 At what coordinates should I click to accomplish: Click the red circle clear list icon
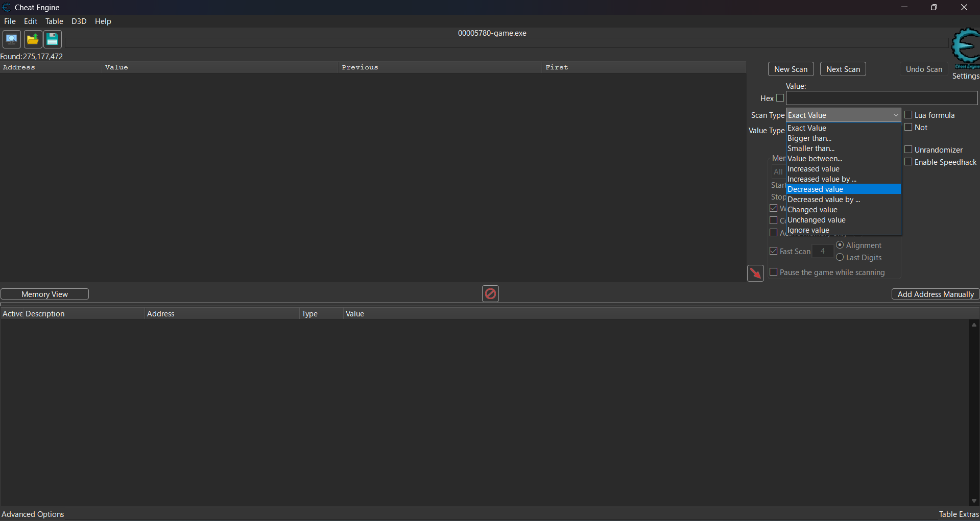coord(490,293)
